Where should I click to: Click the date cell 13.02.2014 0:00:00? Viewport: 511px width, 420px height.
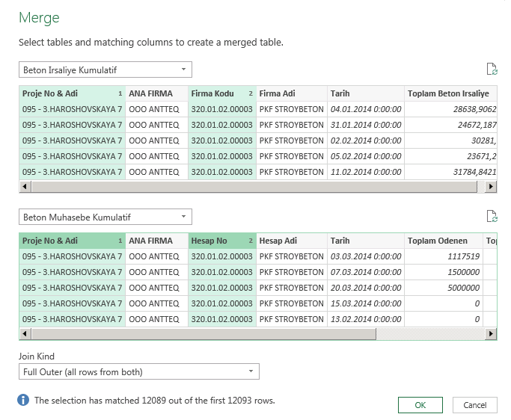(366, 319)
